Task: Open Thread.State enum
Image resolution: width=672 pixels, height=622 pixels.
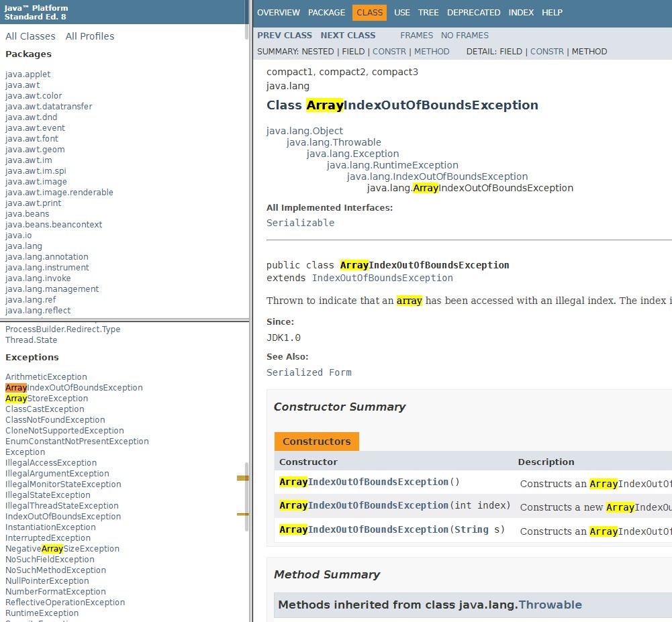Action: pos(31,340)
